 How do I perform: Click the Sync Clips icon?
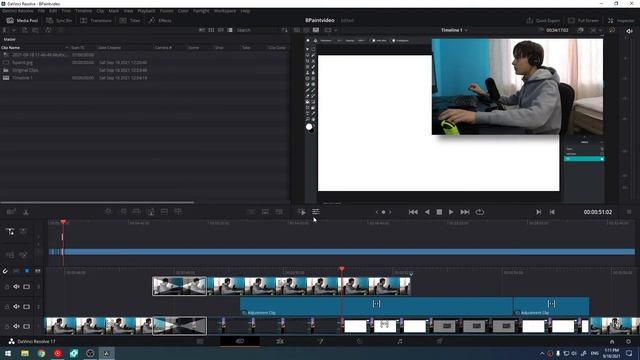[x=48, y=30]
